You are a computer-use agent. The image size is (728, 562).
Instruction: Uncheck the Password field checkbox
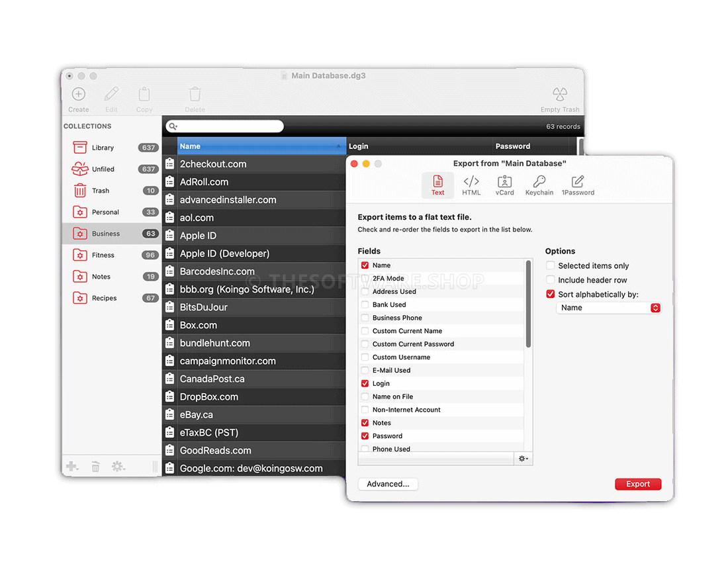[365, 436]
